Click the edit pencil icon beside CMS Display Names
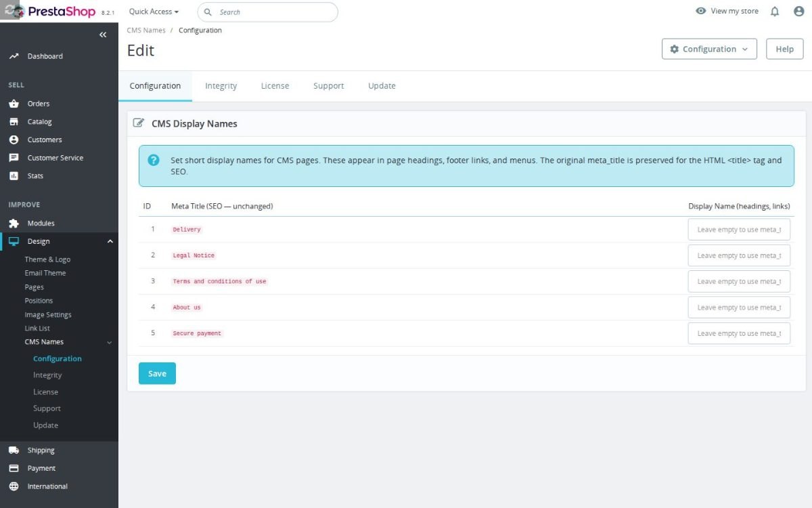Screen dimensions: 812x508 [x=139, y=123]
